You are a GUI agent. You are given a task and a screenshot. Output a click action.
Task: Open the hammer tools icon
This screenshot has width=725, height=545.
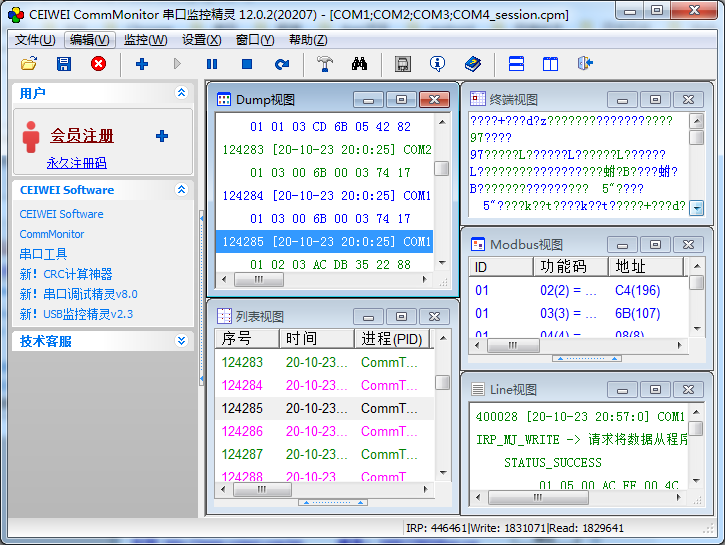pos(325,64)
